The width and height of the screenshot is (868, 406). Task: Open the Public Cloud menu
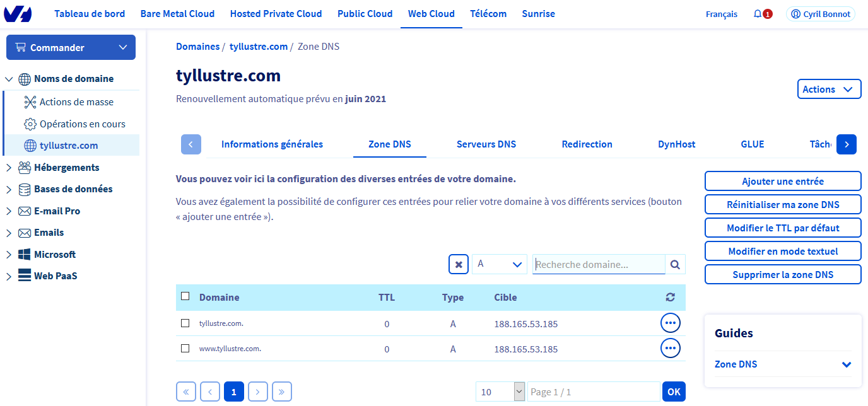(x=365, y=14)
